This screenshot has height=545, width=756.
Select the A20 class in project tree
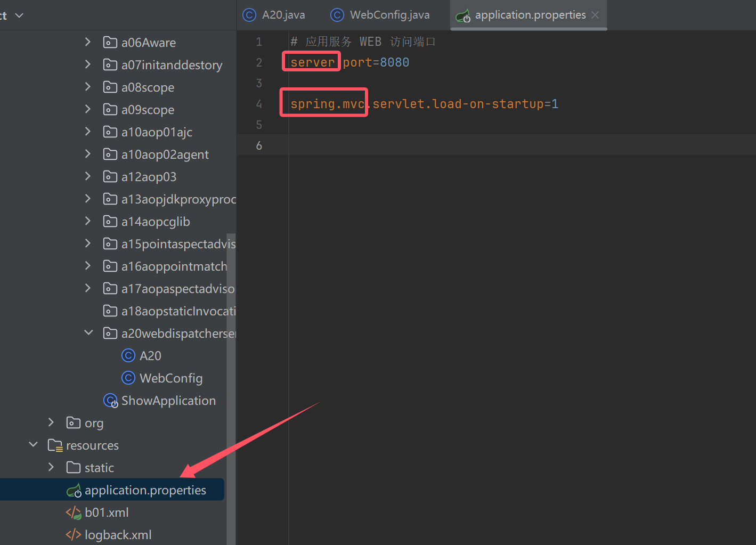150,355
